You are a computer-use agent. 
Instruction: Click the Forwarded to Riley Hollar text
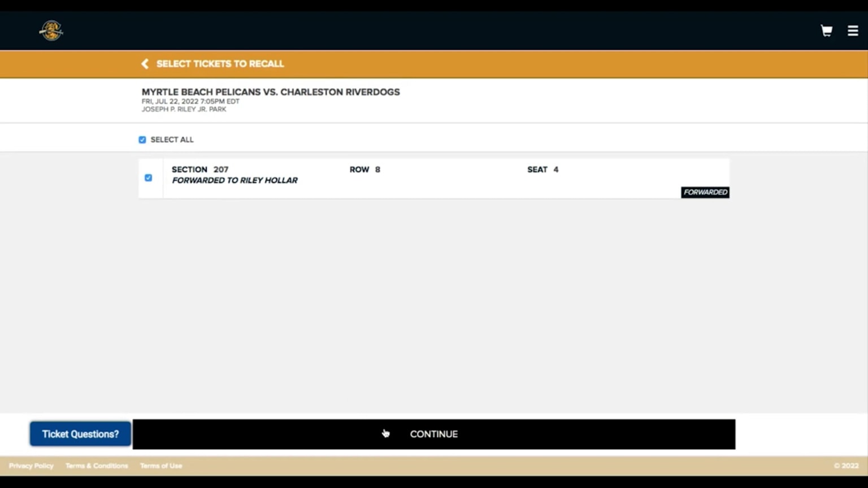(235, 180)
